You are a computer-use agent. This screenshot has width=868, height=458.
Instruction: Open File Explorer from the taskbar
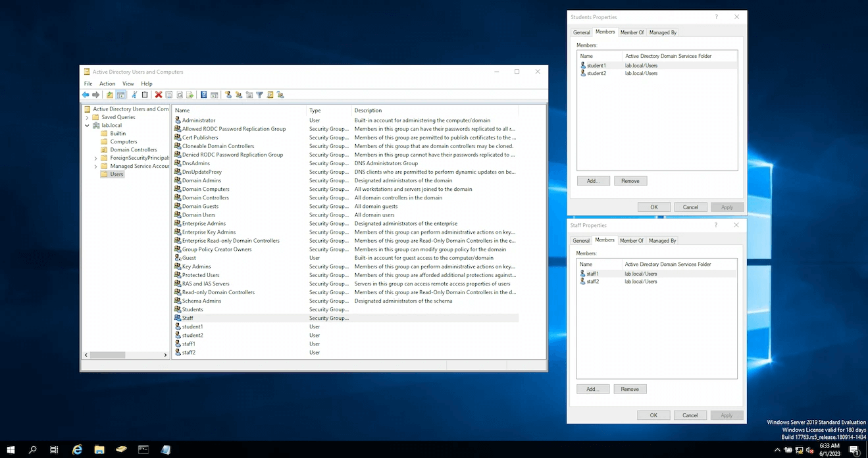[99, 449]
